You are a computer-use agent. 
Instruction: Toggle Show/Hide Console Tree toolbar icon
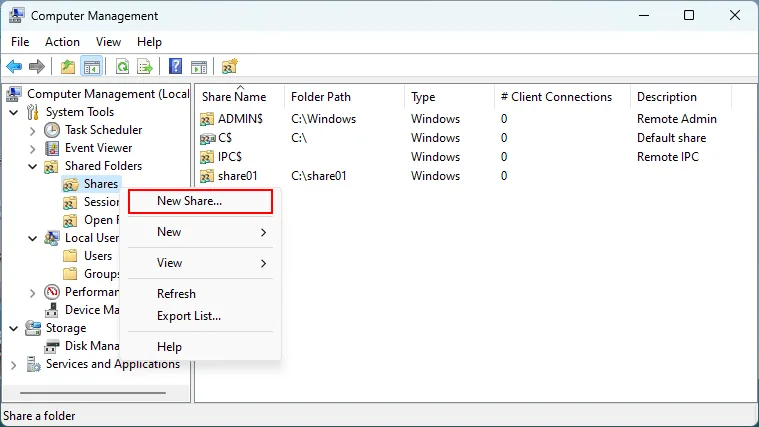(91, 66)
